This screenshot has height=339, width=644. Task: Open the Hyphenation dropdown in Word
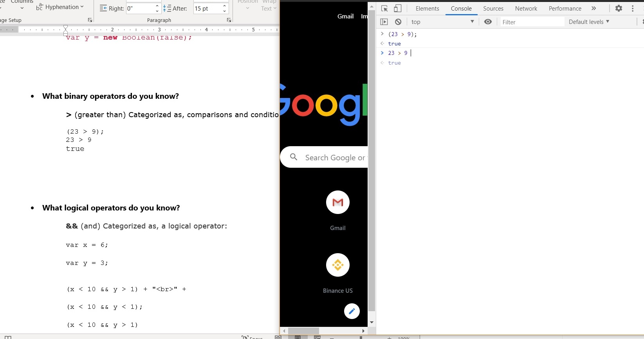(60, 7)
